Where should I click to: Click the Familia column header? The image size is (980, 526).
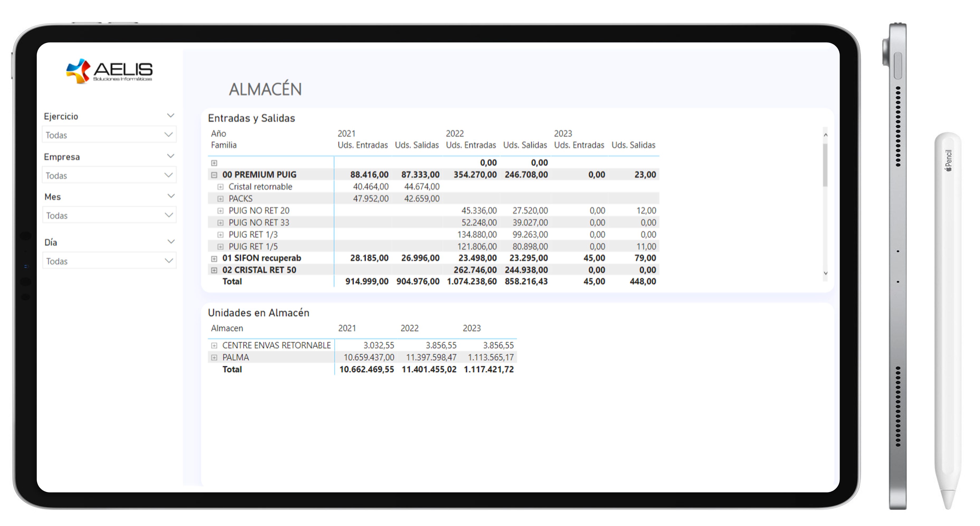click(x=224, y=145)
